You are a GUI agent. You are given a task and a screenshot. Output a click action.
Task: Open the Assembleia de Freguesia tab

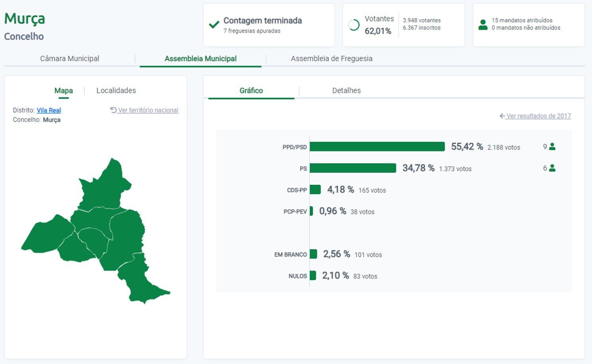331,58
